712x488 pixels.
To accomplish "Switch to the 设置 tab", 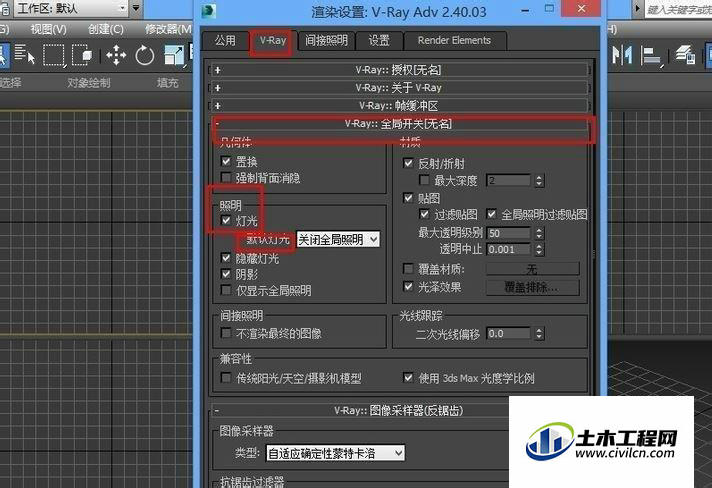I will coord(379,41).
